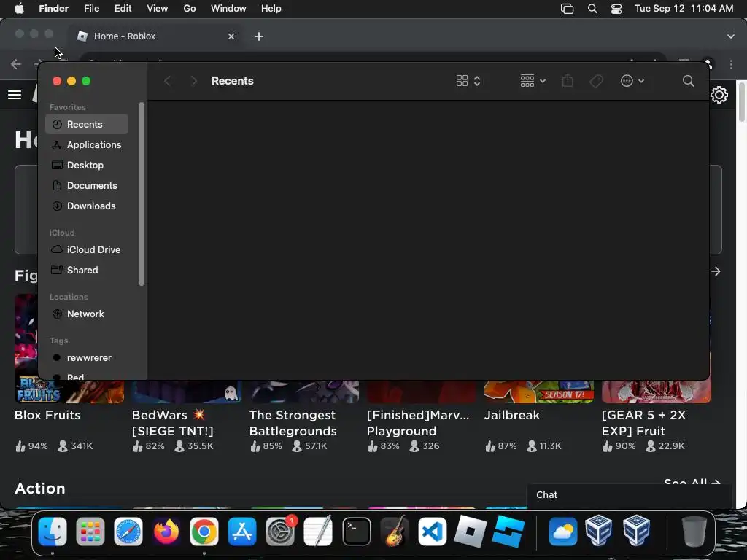This screenshot has width=747, height=560.
Task: Open Roblox settings gear icon
Action: pyautogui.click(x=719, y=95)
